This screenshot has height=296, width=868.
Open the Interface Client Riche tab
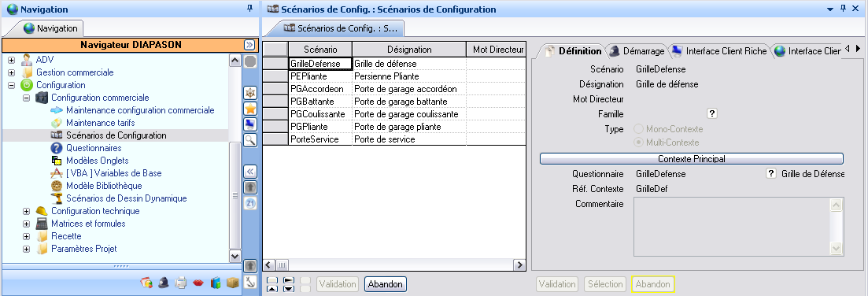click(719, 51)
